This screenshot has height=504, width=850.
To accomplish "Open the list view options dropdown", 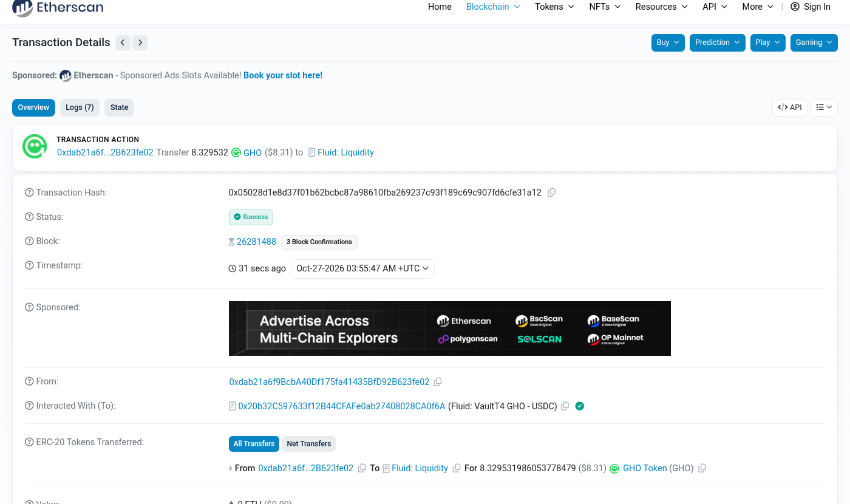I will tap(824, 107).
